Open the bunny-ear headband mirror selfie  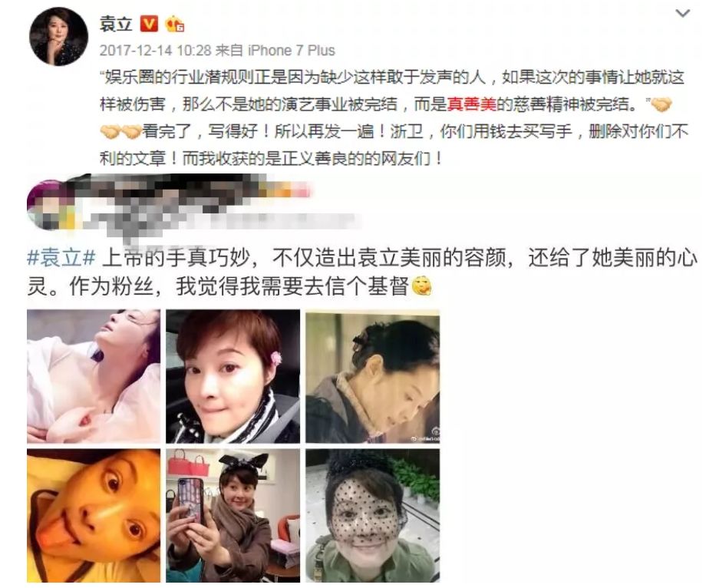coord(233,516)
